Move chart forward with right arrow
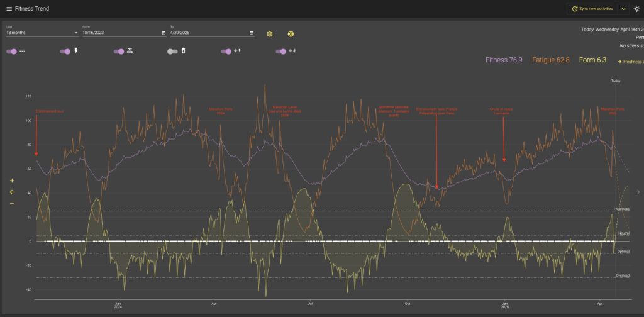The image size is (644, 317). (638, 192)
